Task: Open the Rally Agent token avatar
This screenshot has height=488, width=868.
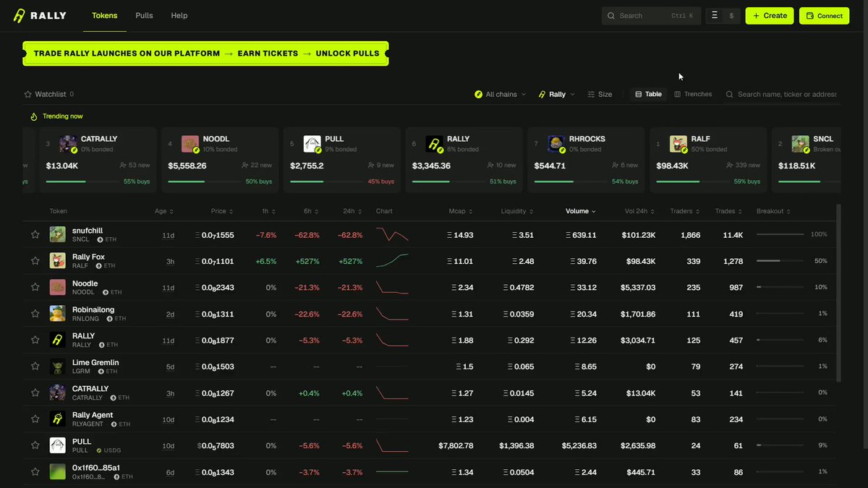Action: 58,419
